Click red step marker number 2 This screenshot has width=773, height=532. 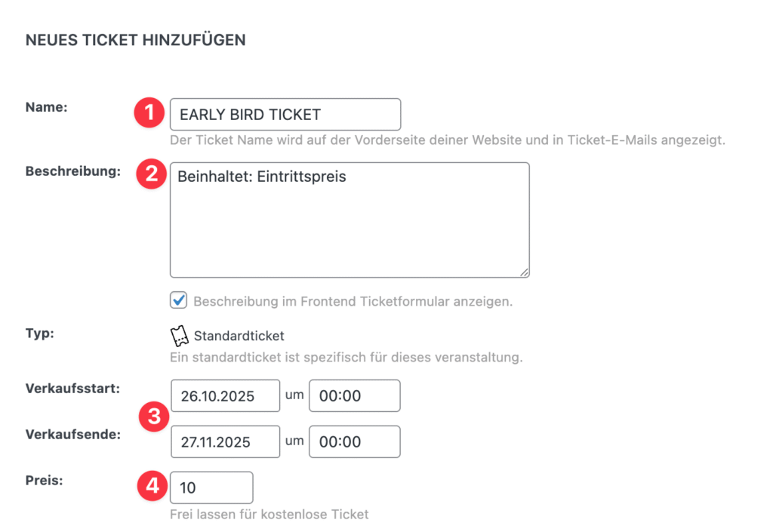[151, 174]
